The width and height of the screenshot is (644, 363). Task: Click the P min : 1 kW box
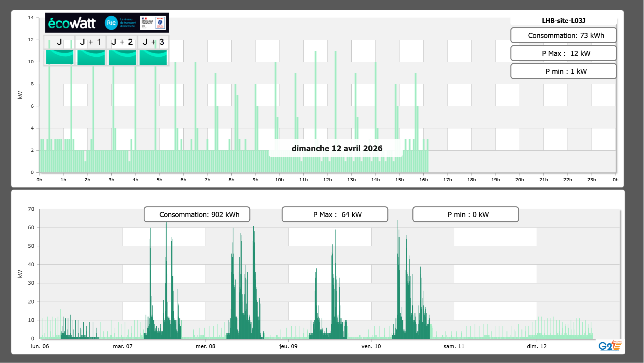click(x=563, y=71)
